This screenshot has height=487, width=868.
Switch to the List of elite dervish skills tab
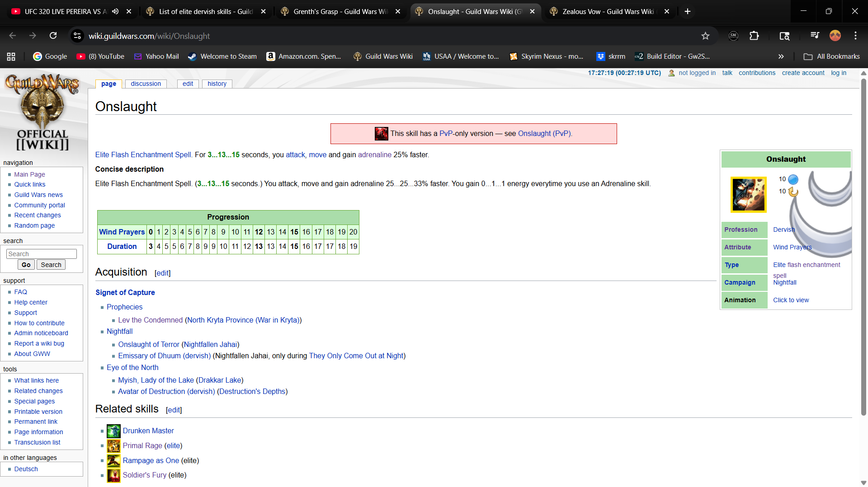[x=207, y=11]
